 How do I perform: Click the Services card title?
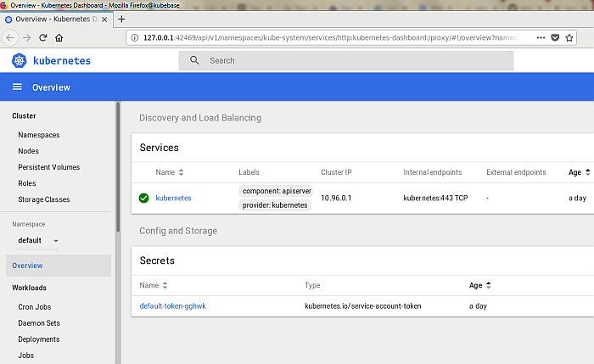coord(160,148)
